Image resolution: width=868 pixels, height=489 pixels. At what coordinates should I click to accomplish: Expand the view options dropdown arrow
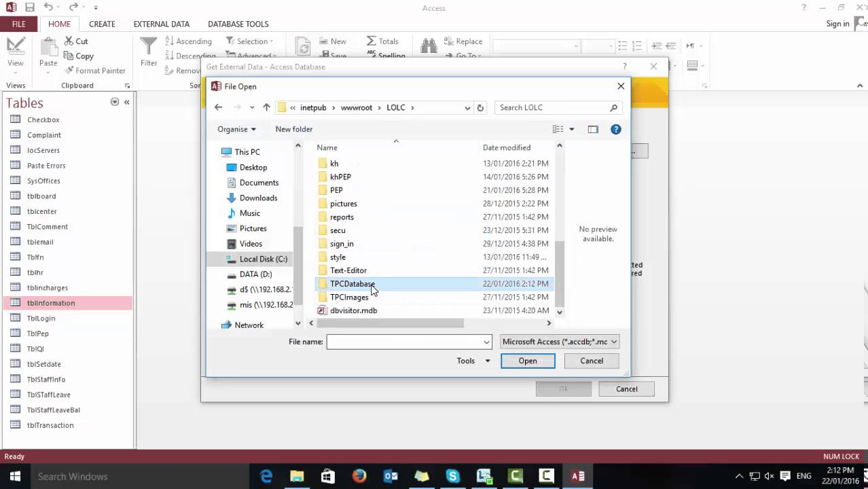(x=572, y=129)
